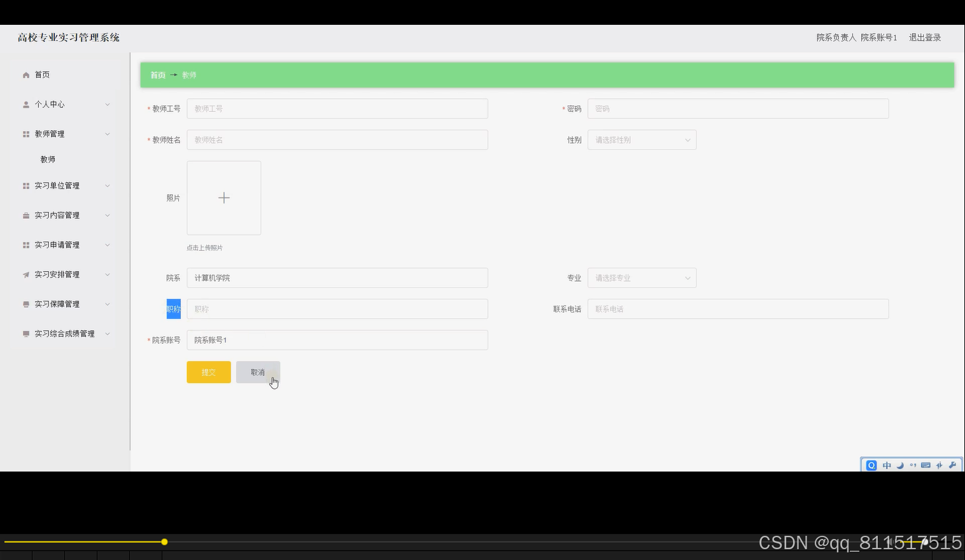Click the plus icon to upload a photo

click(x=224, y=198)
